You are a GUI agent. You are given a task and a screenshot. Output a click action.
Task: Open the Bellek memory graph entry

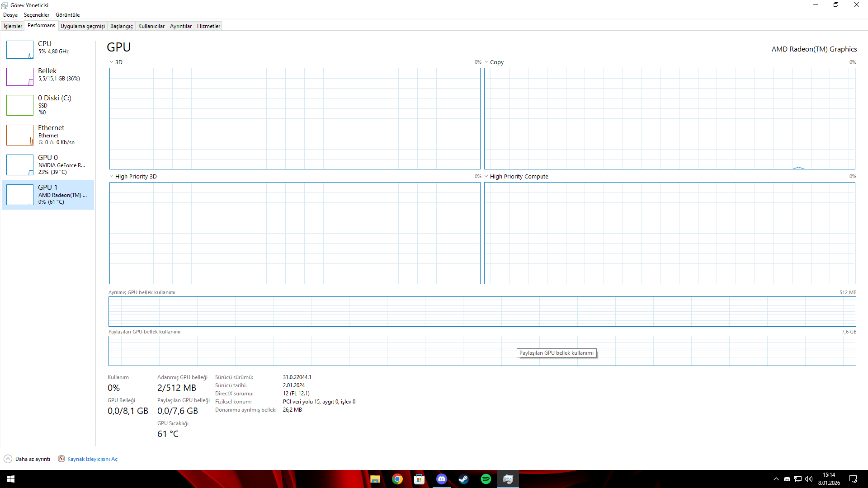(20, 77)
